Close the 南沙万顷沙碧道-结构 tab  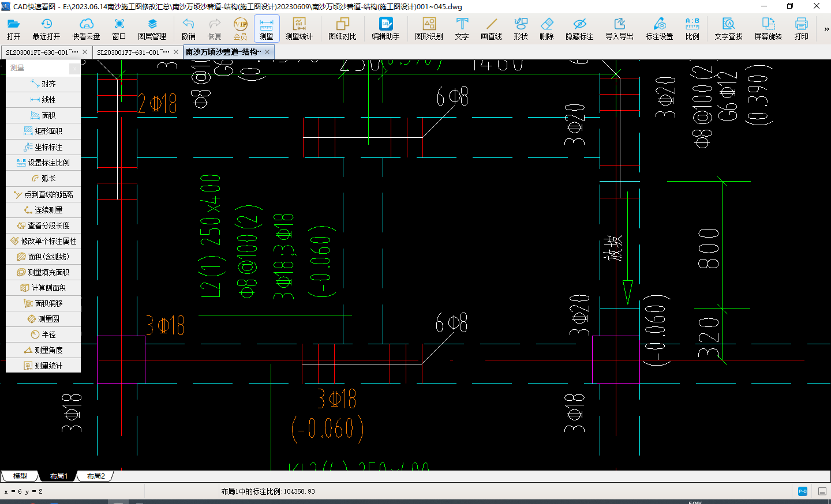267,52
